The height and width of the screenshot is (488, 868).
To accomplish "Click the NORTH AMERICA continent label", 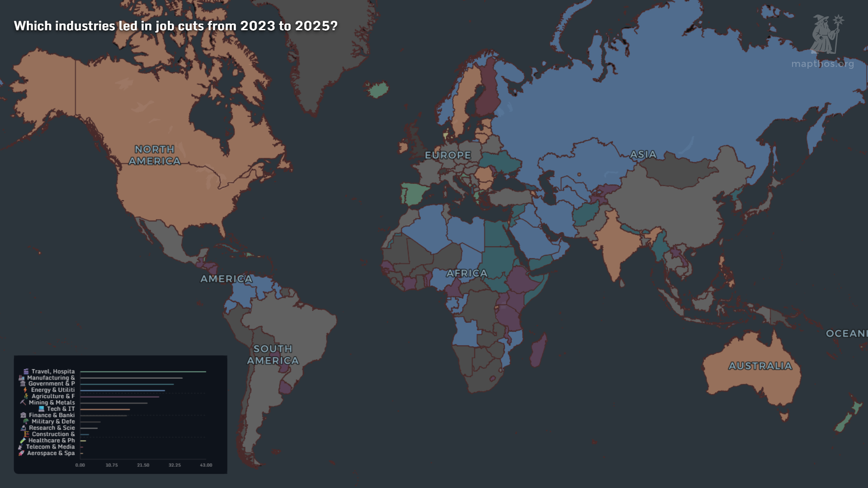I will (155, 155).
